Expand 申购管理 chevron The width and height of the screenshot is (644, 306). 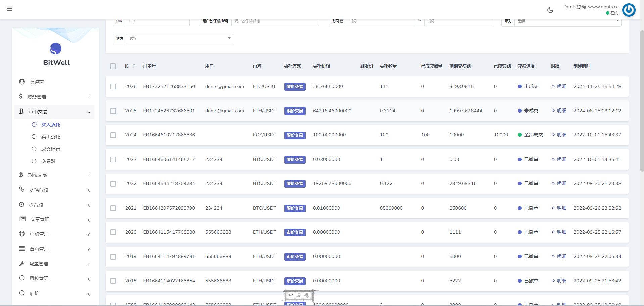89,235
